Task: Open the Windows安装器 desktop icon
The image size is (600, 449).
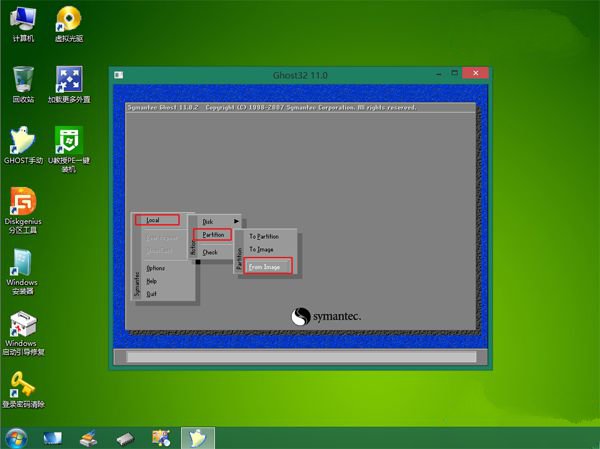Action: point(22,272)
